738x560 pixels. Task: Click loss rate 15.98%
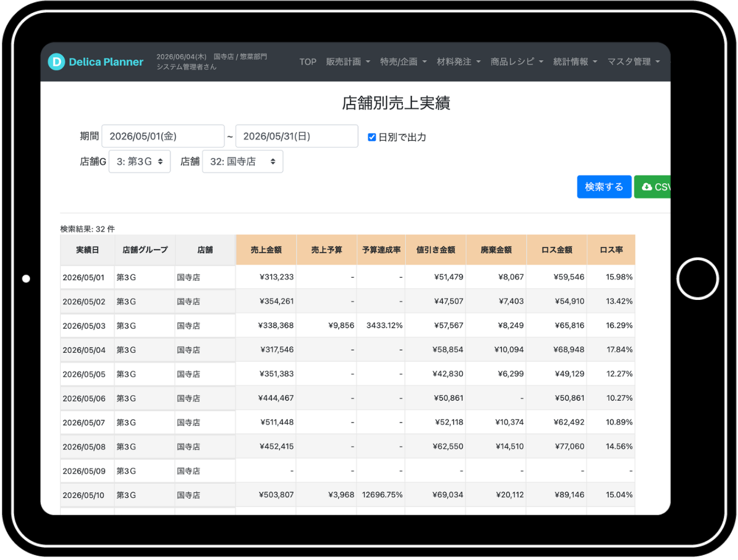coord(619,277)
